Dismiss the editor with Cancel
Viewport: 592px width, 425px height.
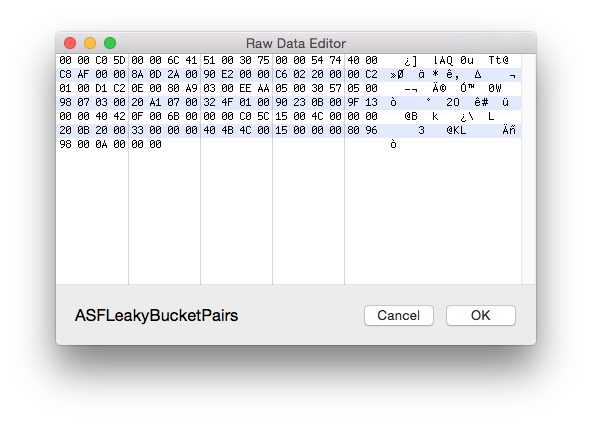point(399,315)
